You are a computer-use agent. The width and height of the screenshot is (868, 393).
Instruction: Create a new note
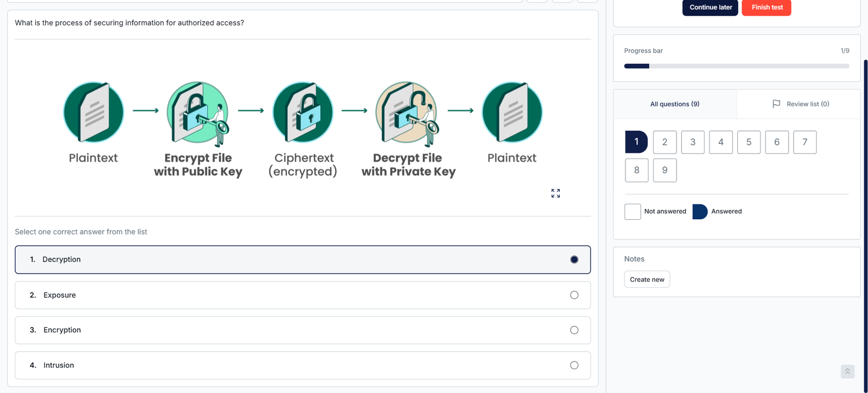pyautogui.click(x=647, y=280)
